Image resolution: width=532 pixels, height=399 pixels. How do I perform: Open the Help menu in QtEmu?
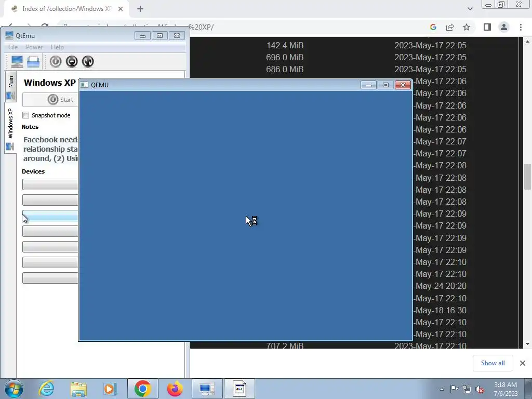pos(57,47)
